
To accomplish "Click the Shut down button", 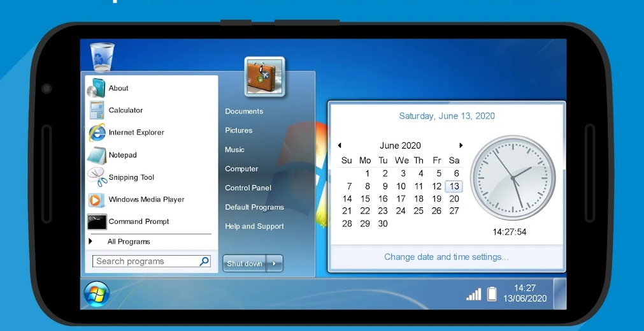I will click(245, 263).
